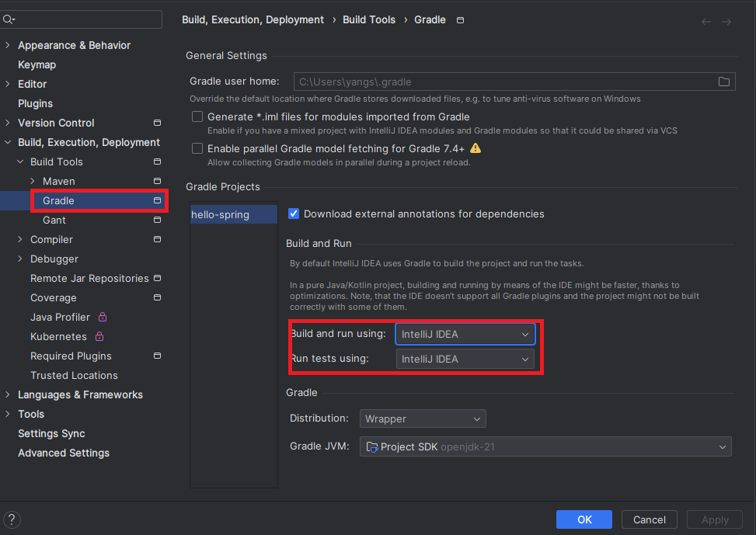The image size is (756, 535).
Task: Uncheck Download external annotations for dependencies
Action: [294, 214]
